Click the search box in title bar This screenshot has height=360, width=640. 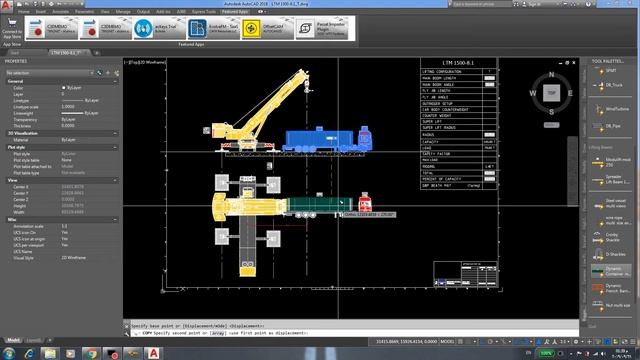click(x=482, y=4)
